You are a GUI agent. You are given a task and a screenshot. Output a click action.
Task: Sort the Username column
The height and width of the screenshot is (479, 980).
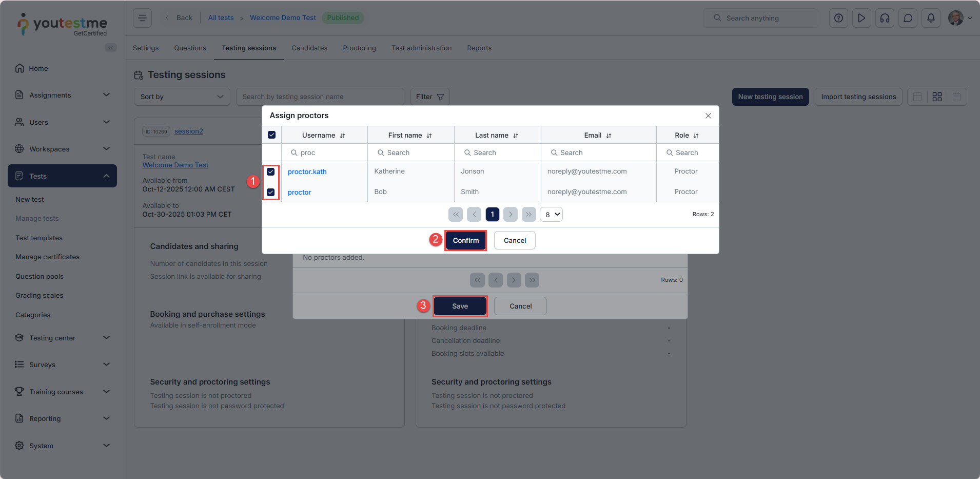342,136
